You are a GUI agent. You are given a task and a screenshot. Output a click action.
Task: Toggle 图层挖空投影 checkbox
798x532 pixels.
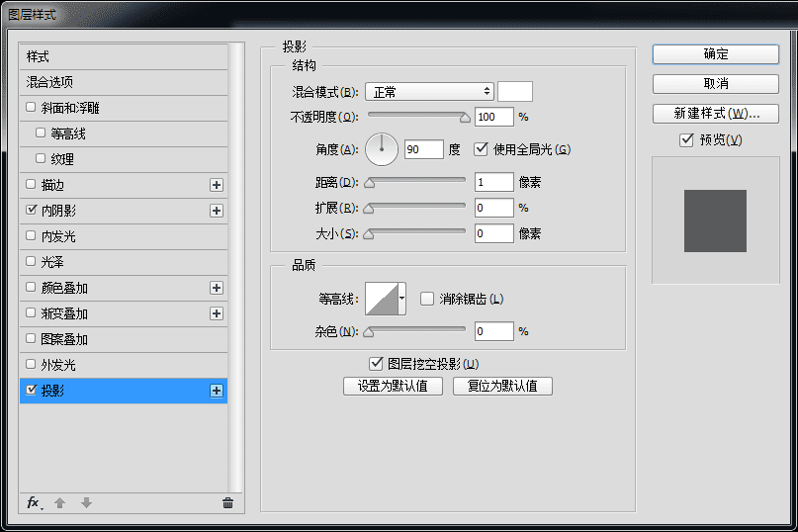(376, 364)
